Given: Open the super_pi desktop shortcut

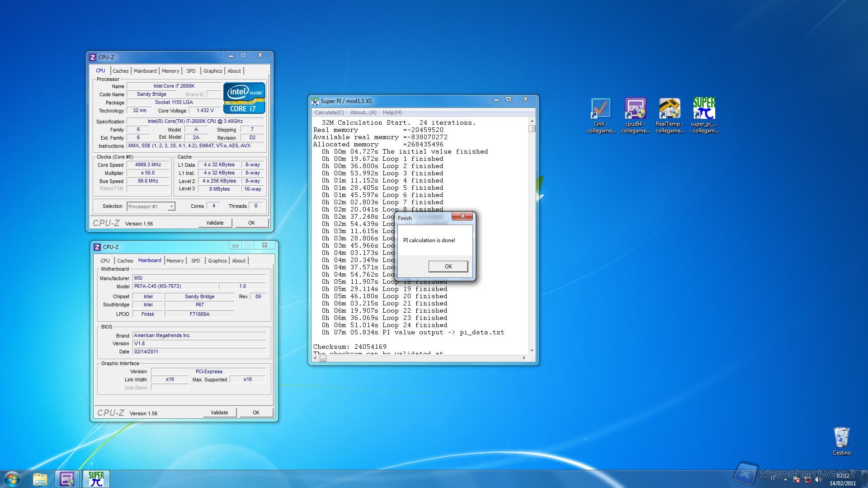Looking at the screenshot, I should pyautogui.click(x=704, y=109).
